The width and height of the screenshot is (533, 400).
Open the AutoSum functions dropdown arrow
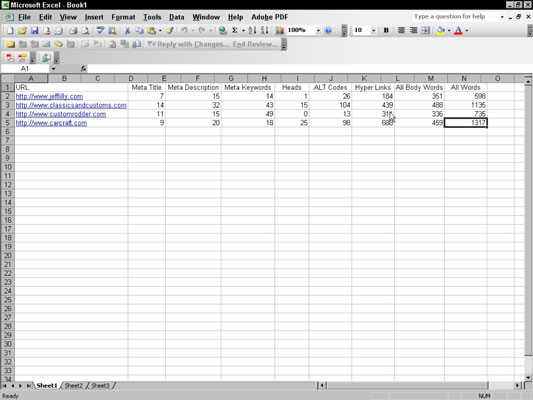tap(243, 31)
